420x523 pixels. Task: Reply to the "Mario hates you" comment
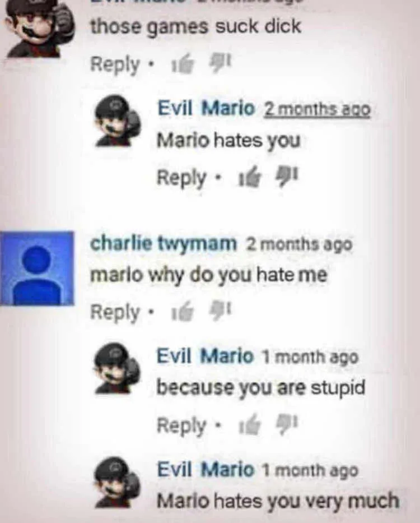pos(181,179)
